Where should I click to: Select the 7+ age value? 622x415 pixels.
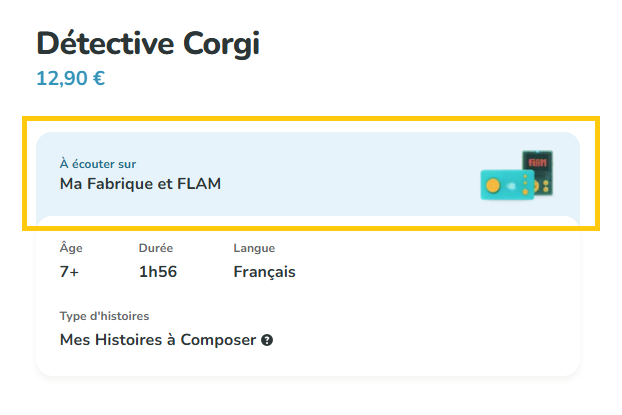(x=69, y=272)
